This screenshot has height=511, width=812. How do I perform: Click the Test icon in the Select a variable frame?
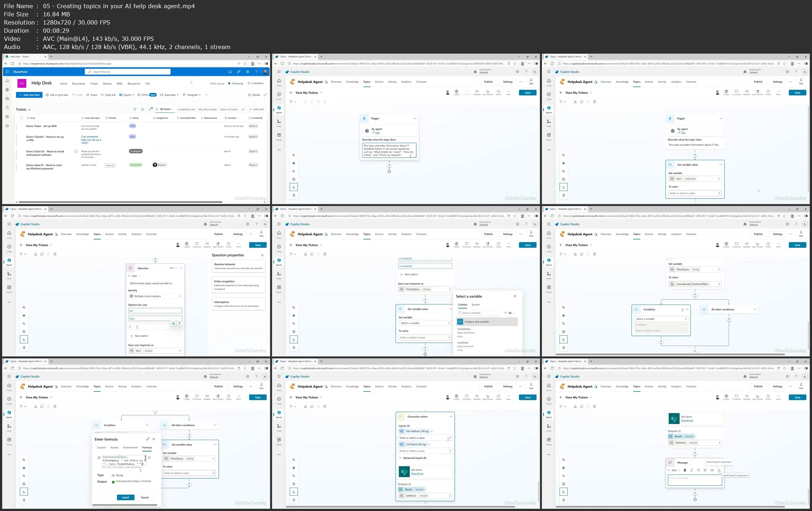(531, 234)
